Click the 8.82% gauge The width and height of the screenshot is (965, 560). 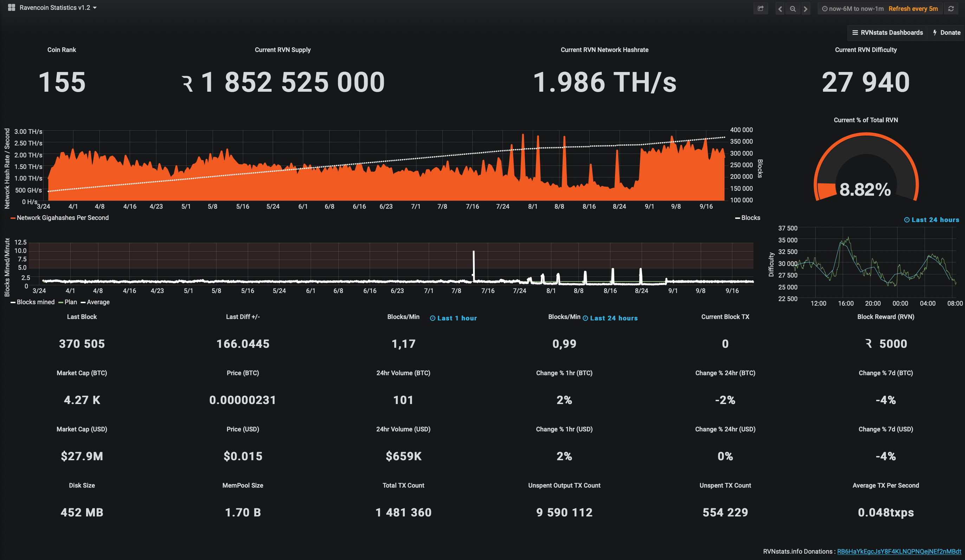[x=866, y=167]
